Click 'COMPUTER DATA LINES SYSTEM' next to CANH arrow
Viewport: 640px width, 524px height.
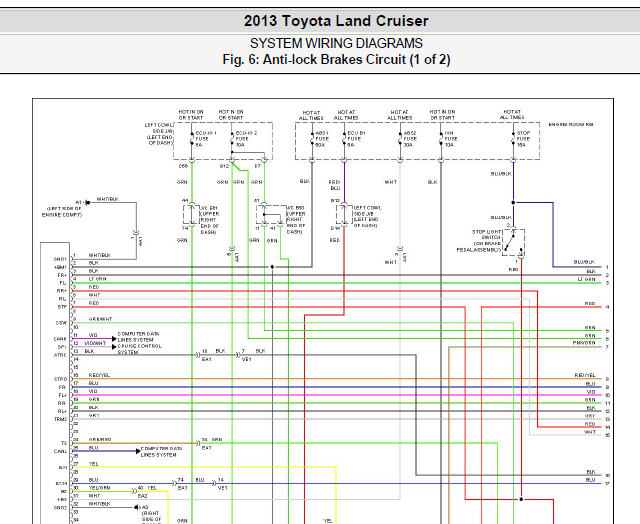tap(138, 337)
